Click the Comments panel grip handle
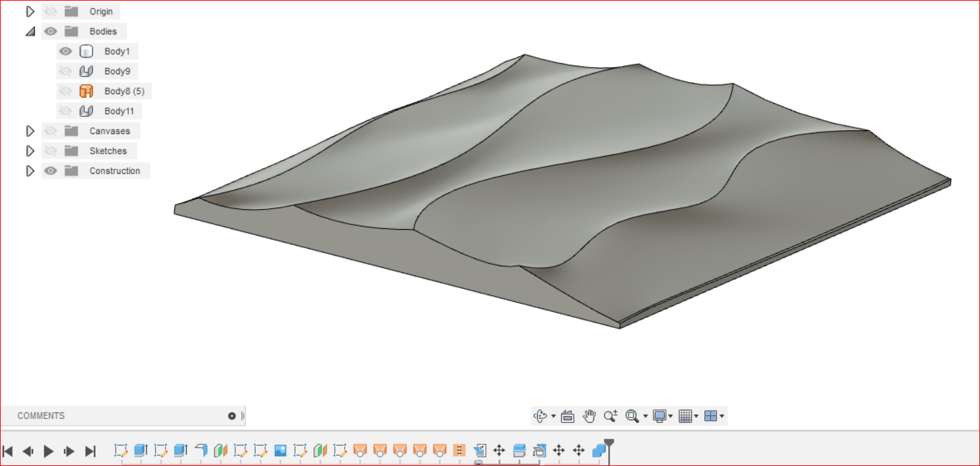This screenshot has height=466, width=980. [x=242, y=416]
